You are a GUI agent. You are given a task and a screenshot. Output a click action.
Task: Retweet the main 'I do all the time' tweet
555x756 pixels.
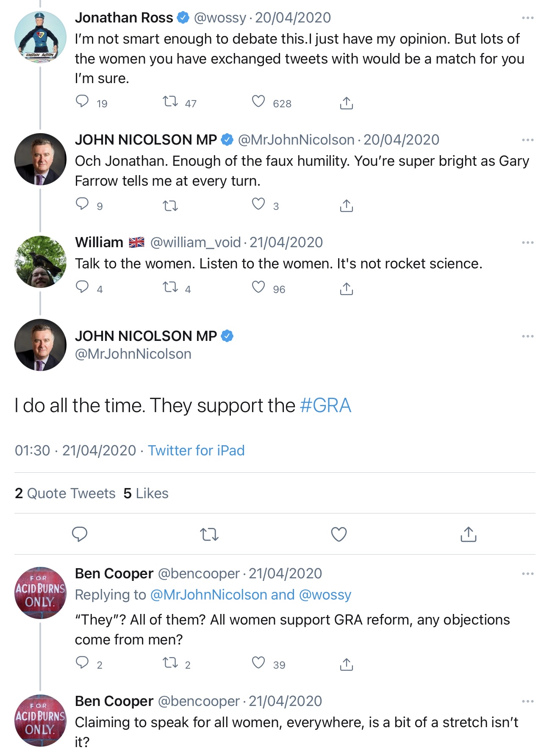(209, 534)
